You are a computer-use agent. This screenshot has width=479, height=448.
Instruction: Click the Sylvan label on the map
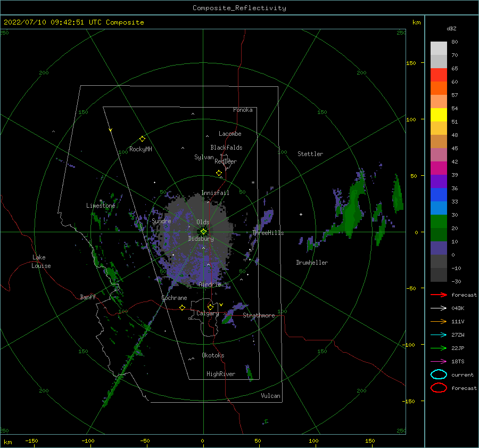(204, 157)
